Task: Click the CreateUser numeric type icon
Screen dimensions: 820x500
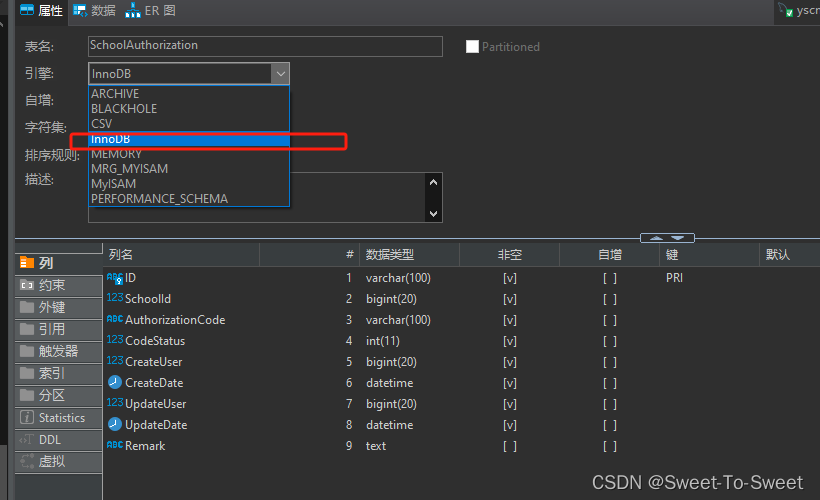Action: [x=115, y=361]
